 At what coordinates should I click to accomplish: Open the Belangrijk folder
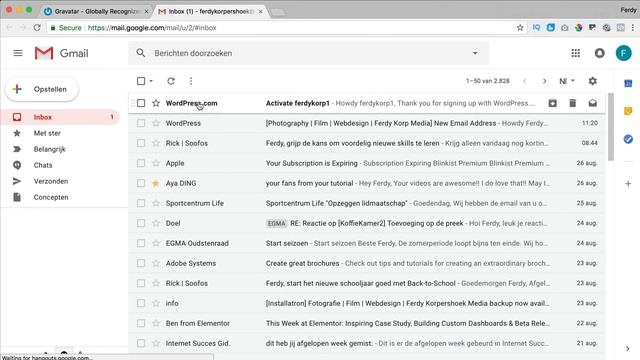60,149
